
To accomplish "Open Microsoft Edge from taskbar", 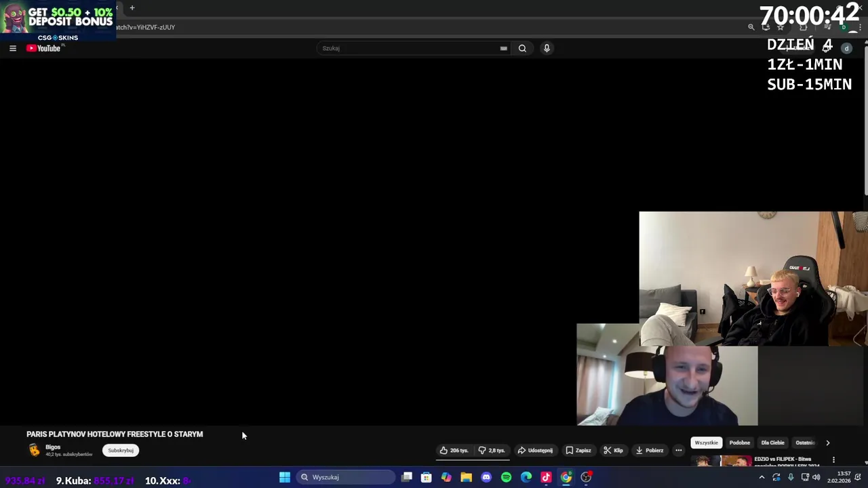I will pos(526,477).
